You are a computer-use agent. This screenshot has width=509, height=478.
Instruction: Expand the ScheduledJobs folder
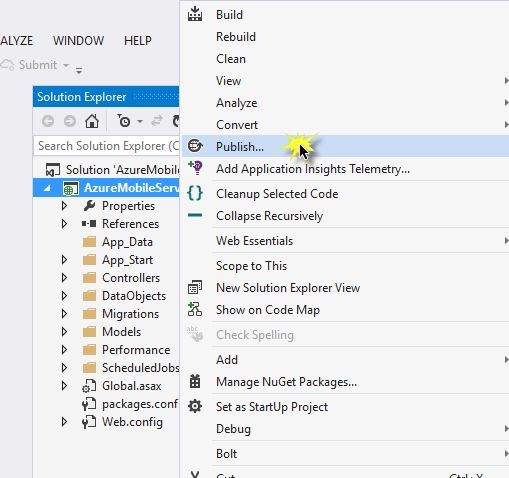[64, 368]
